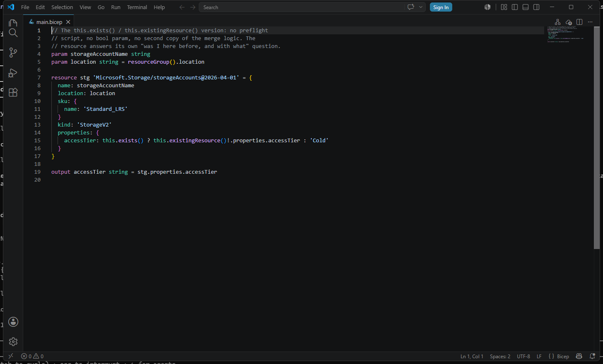Image resolution: width=603 pixels, height=364 pixels.
Task: Open the Explorer view in the activity bar
Action: click(x=13, y=23)
